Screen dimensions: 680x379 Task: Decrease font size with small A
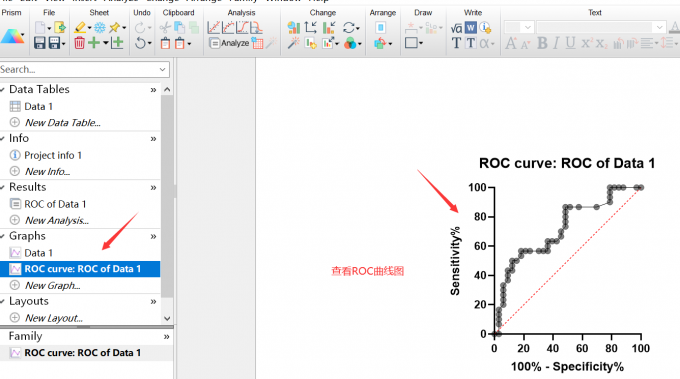point(526,44)
